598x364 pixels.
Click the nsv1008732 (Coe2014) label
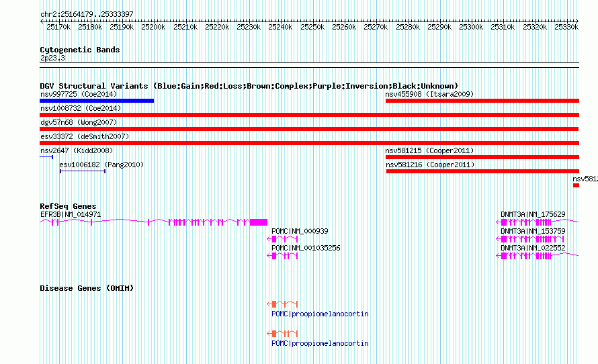click(x=81, y=108)
